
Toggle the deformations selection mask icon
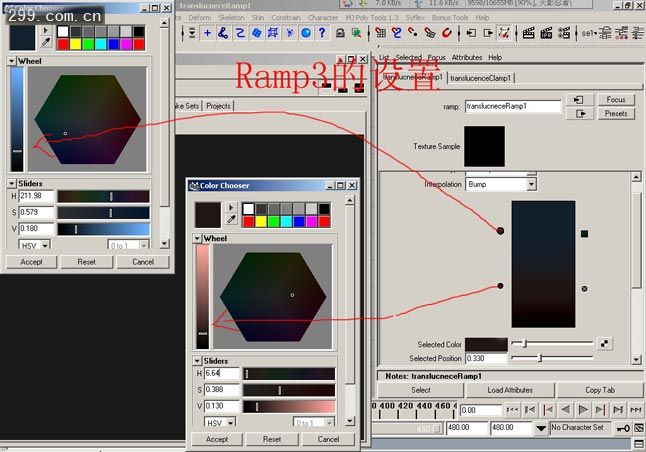[273, 33]
